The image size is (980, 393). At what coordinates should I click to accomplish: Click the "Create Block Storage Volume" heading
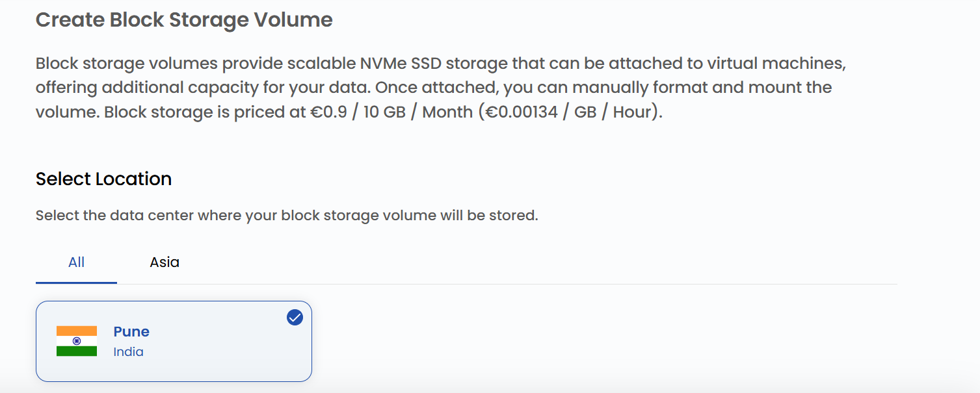[184, 20]
